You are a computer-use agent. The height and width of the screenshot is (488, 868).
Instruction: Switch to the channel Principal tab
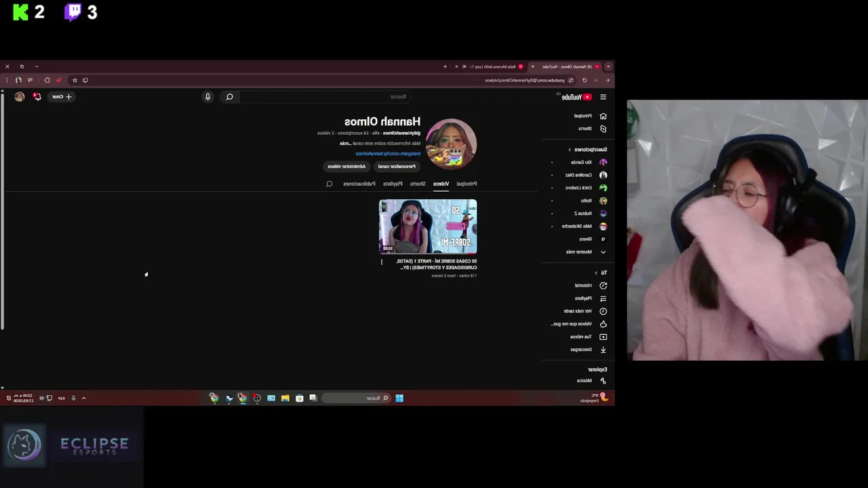pos(467,184)
